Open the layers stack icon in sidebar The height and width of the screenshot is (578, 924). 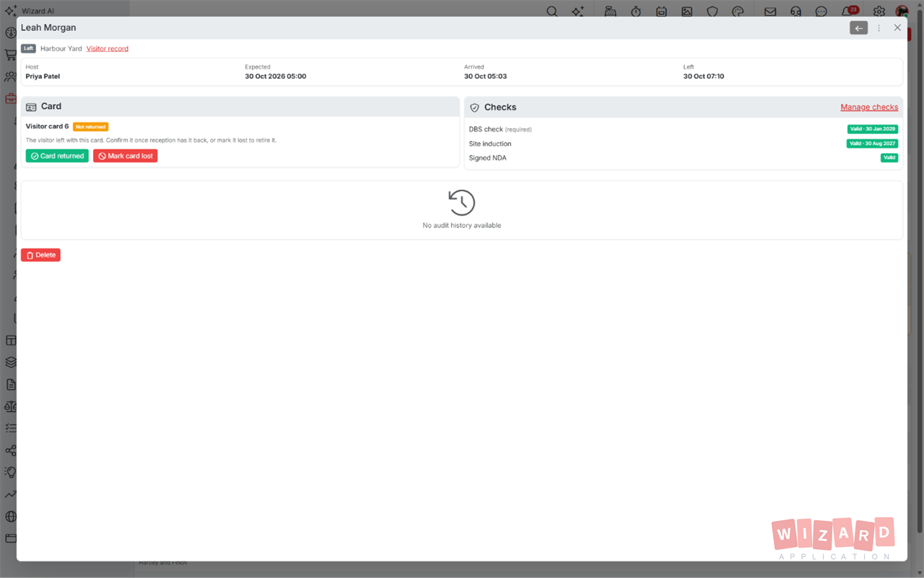11,363
